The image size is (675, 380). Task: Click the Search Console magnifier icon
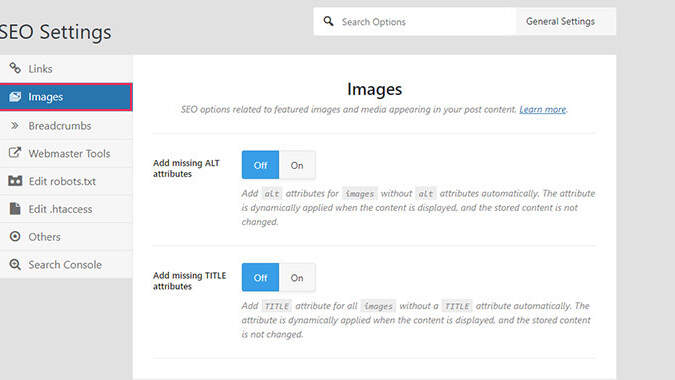(15, 264)
